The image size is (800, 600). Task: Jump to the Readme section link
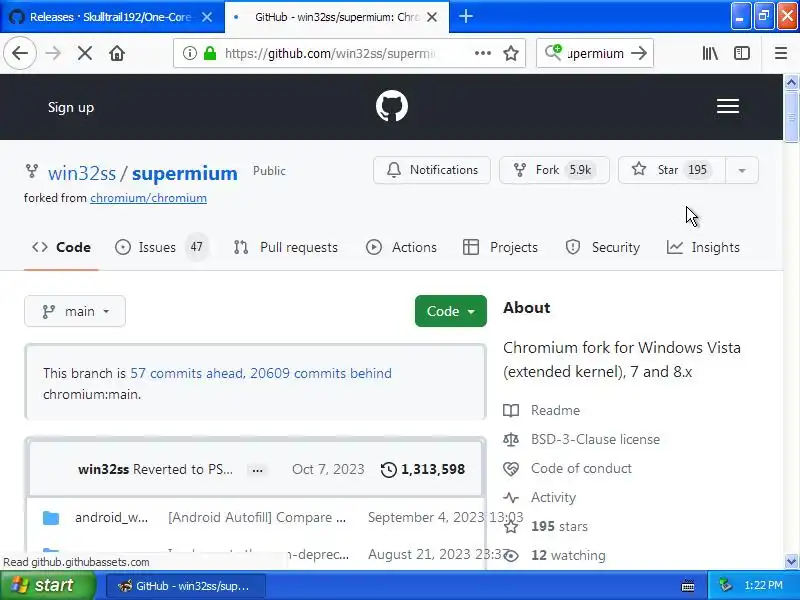tap(541, 410)
